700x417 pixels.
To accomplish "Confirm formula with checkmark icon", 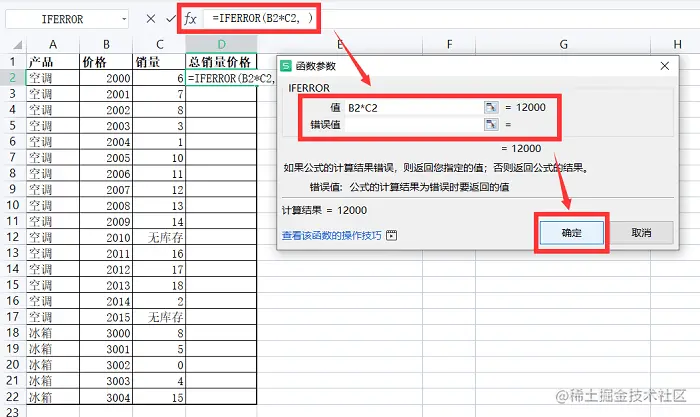I will pos(171,19).
